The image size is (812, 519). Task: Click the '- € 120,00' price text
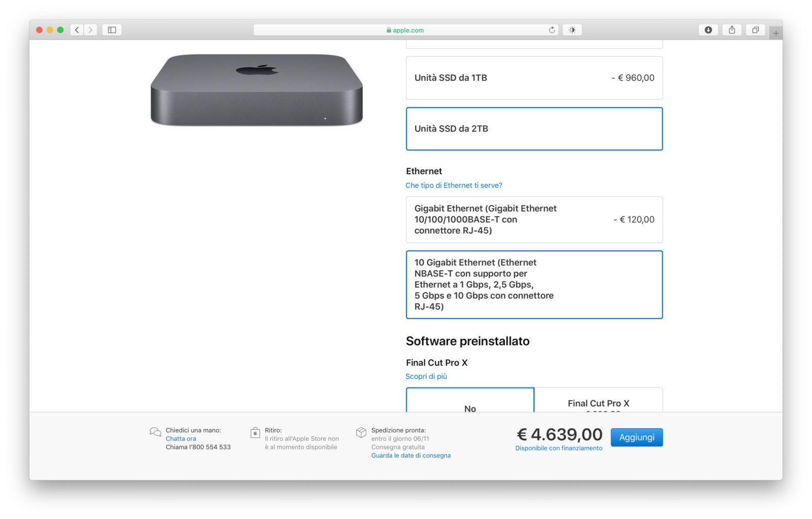point(634,219)
